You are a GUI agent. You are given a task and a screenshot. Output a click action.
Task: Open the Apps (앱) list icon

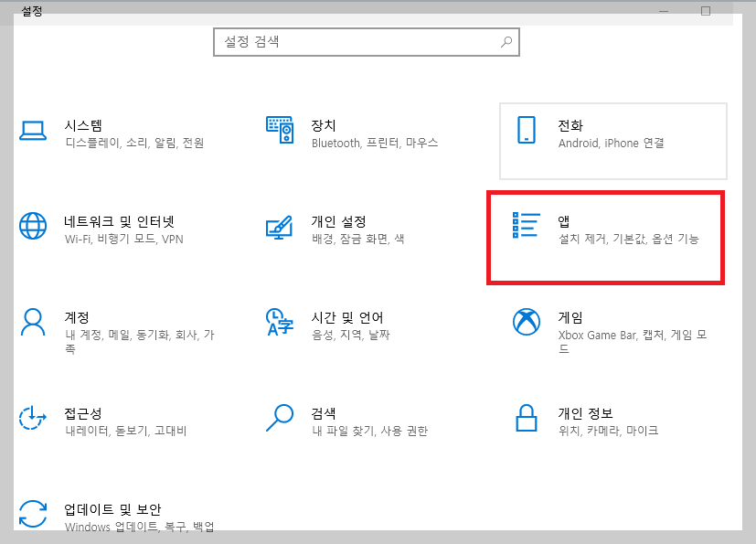526,225
